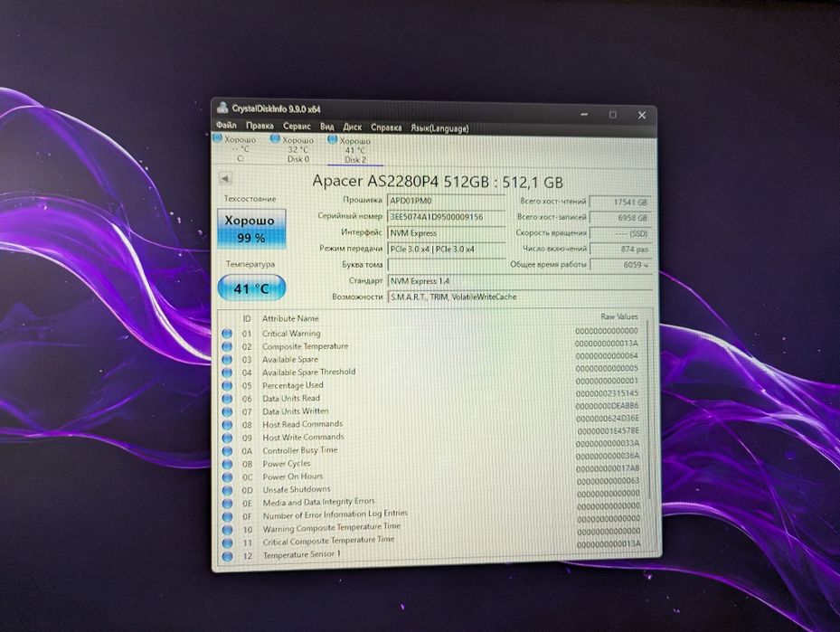Select the Percentage Used attribute name

[x=293, y=385]
